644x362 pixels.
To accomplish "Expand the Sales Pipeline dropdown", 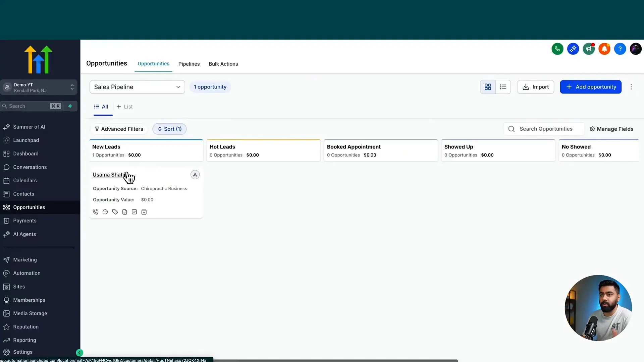I will coord(137,87).
